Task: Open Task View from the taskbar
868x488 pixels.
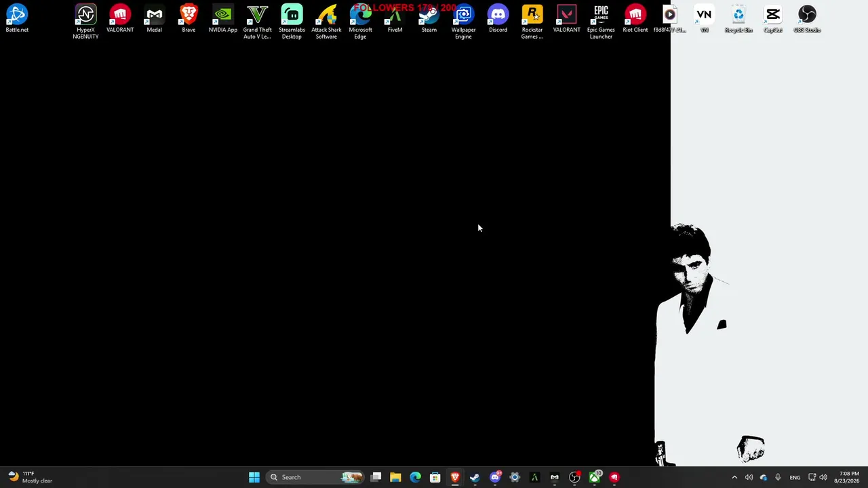Action: coord(376,477)
